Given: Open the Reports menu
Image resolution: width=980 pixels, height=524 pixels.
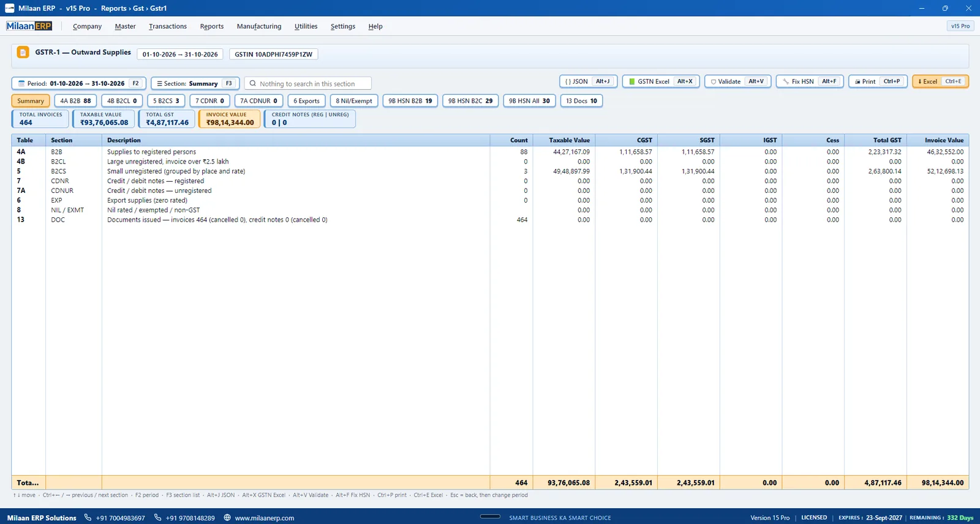Looking at the screenshot, I should coord(212,26).
